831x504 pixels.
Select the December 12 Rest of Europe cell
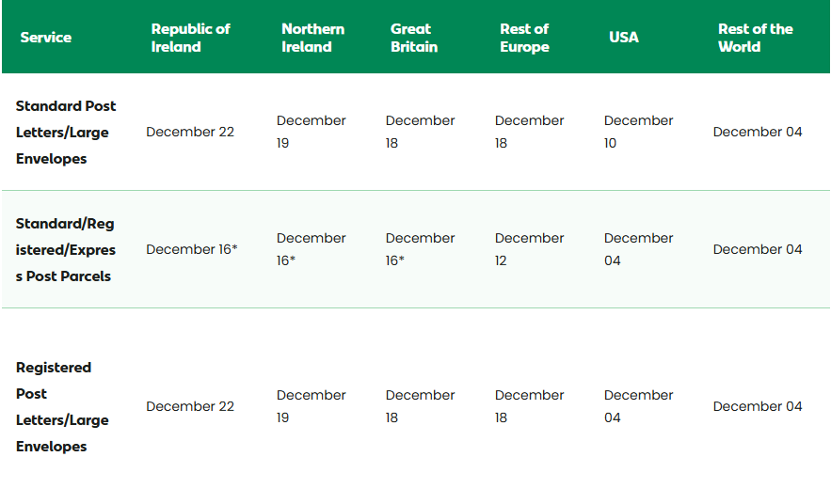point(529,249)
